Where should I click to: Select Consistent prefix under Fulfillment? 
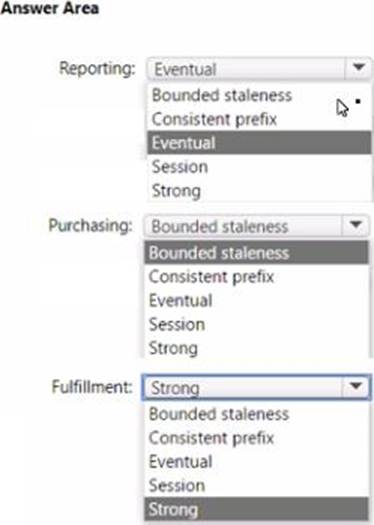point(256,438)
